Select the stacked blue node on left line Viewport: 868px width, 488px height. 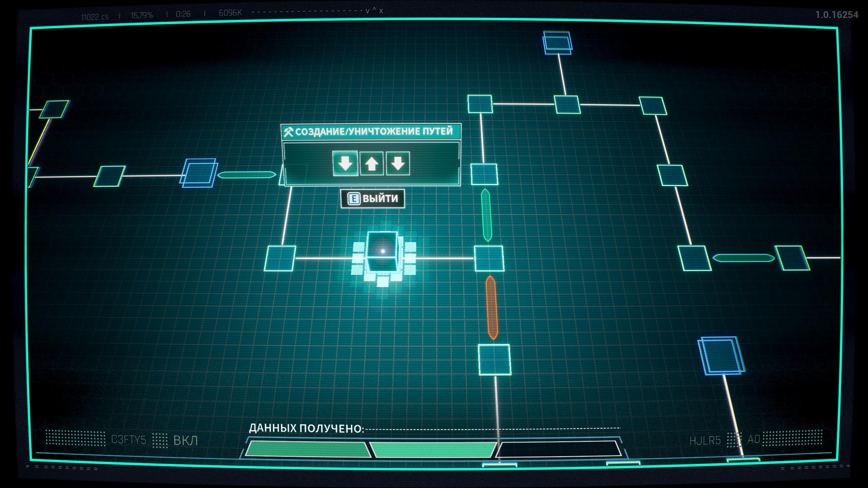[x=199, y=173]
